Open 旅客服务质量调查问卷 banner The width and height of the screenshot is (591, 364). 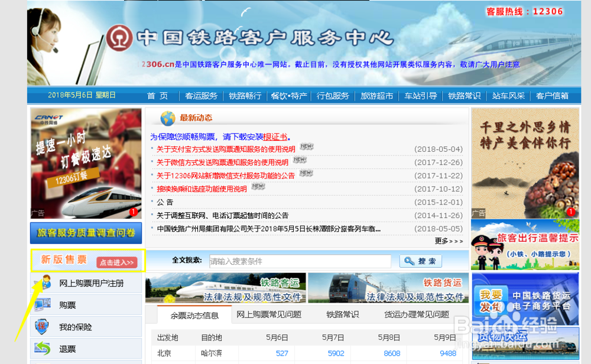86,233
